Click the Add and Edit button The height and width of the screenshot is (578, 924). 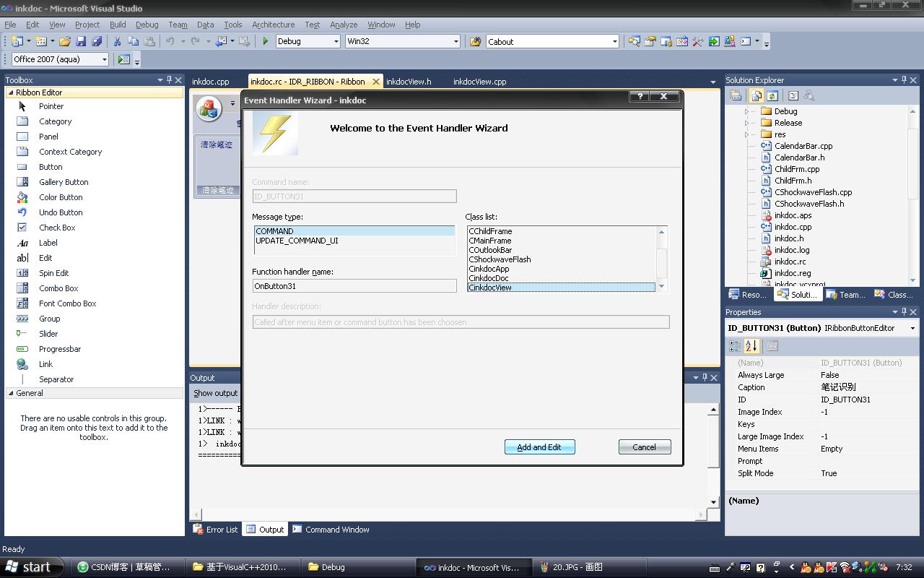click(539, 447)
